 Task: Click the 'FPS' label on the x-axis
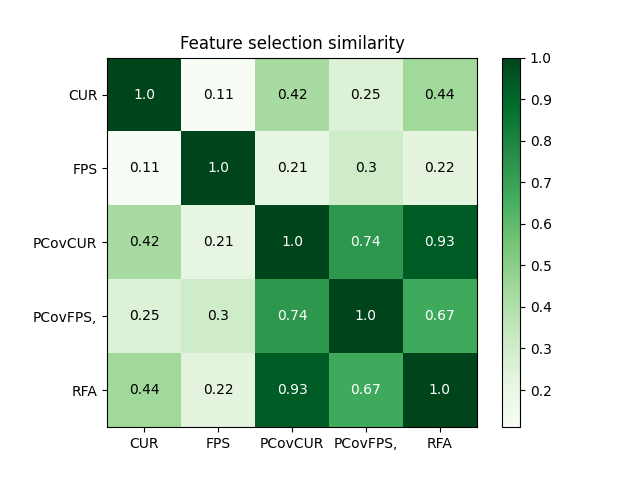[218, 444]
